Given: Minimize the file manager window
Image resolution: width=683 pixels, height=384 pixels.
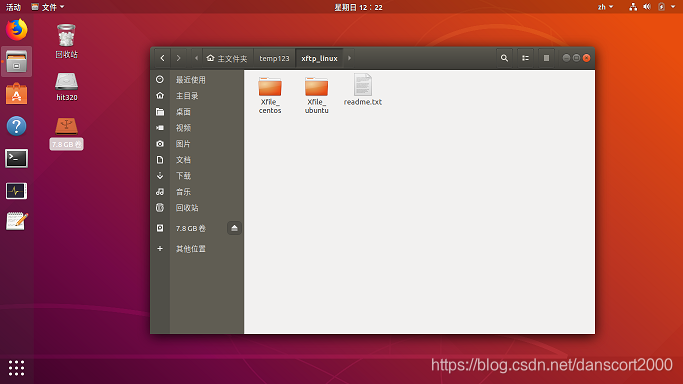Looking at the screenshot, I should pyautogui.click(x=566, y=58).
